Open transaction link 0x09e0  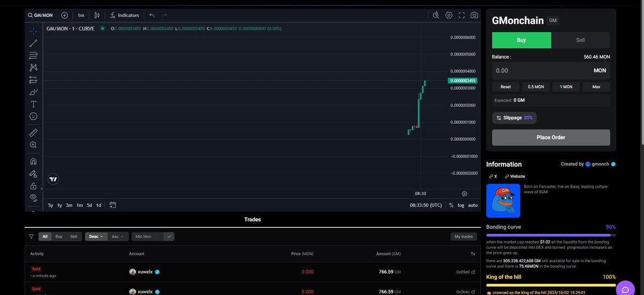pos(465,272)
